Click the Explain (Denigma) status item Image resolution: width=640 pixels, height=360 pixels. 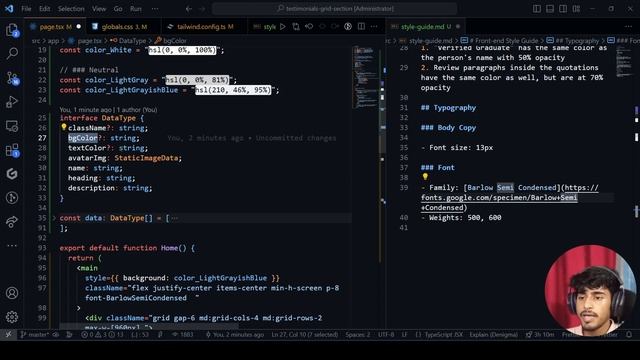click(493, 334)
